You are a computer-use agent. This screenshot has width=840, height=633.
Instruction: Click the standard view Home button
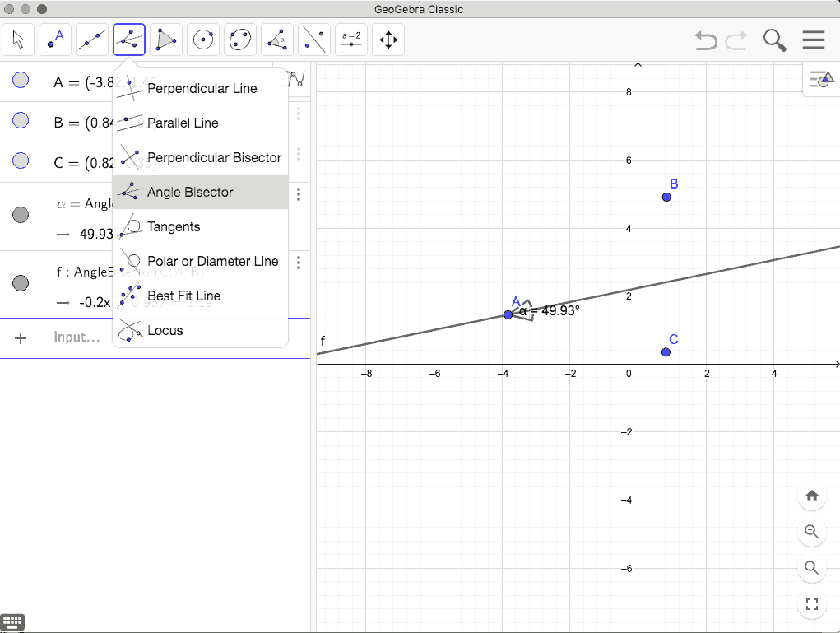click(811, 496)
